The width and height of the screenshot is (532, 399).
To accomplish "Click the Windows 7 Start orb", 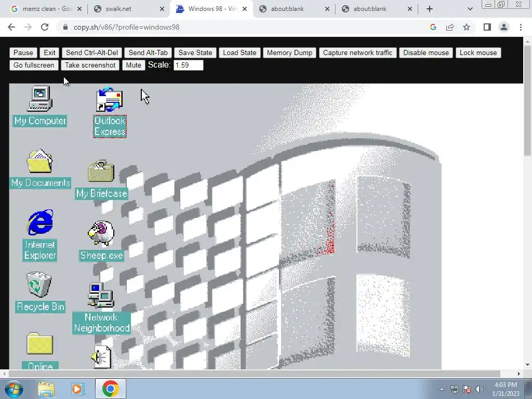I will coord(14,389).
